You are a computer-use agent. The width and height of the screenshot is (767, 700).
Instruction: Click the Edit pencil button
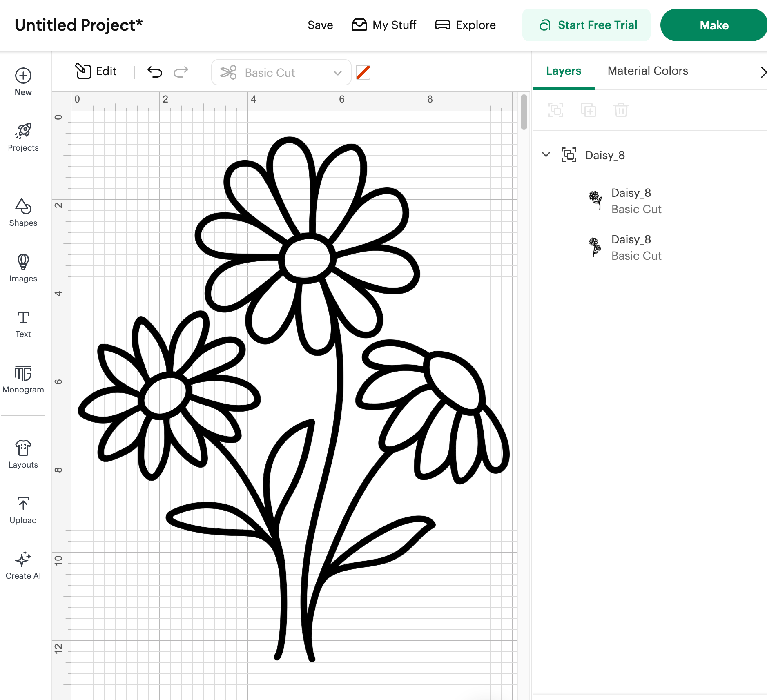pyautogui.click(x=96, y=71)
